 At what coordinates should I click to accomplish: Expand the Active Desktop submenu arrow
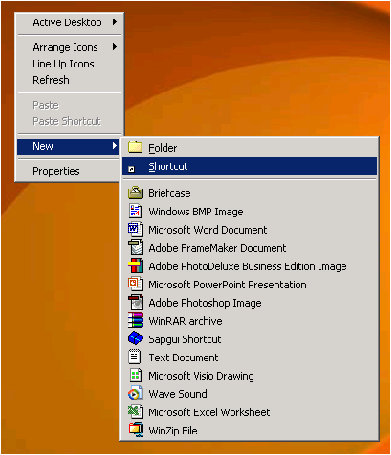coord(115,22)
